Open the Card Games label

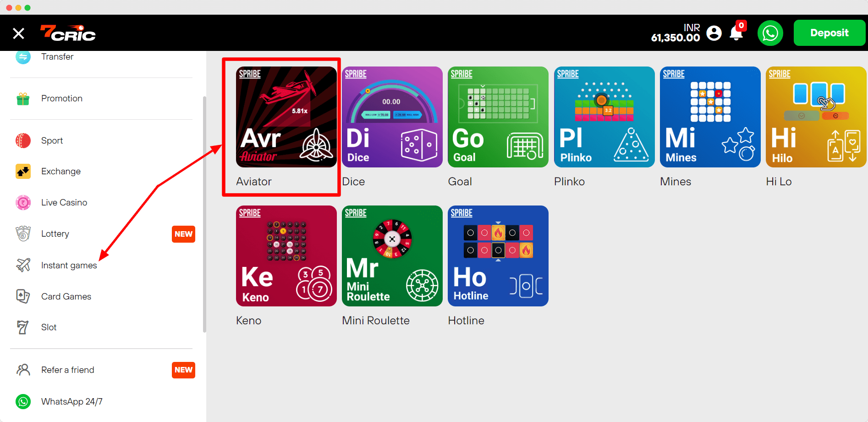coord(66,296)
